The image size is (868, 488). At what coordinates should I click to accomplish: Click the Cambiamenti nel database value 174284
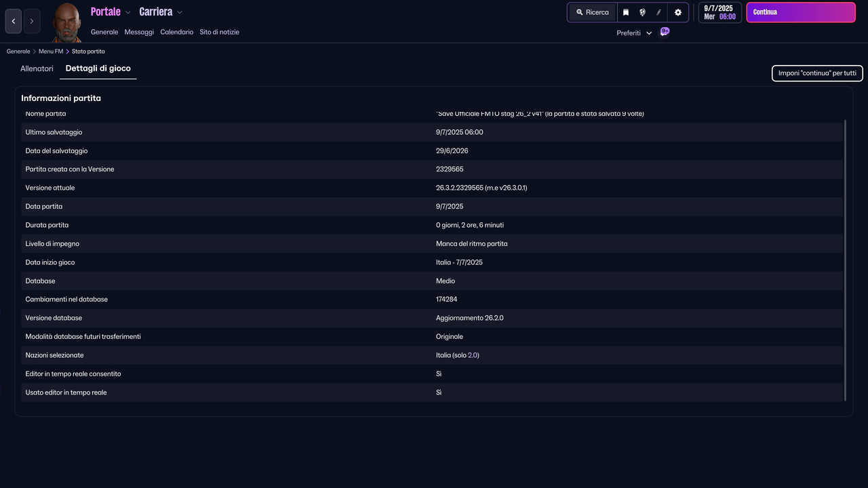click(446, 300)
